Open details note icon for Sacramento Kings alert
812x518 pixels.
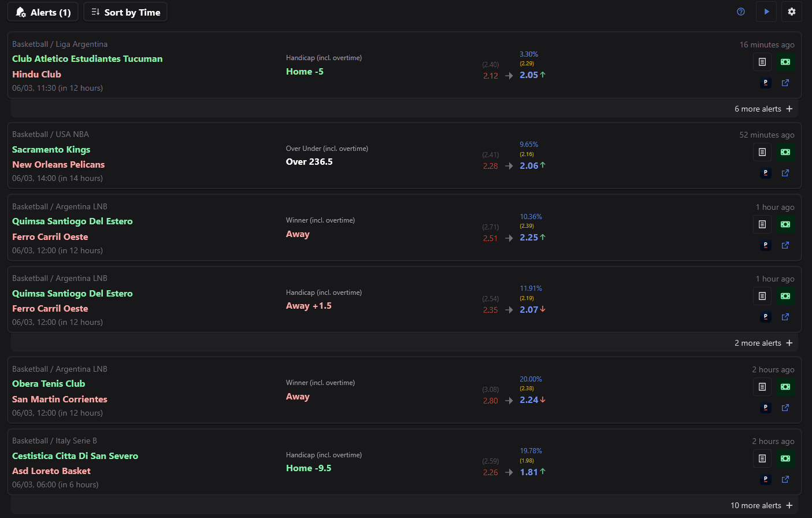click(762, 152)
